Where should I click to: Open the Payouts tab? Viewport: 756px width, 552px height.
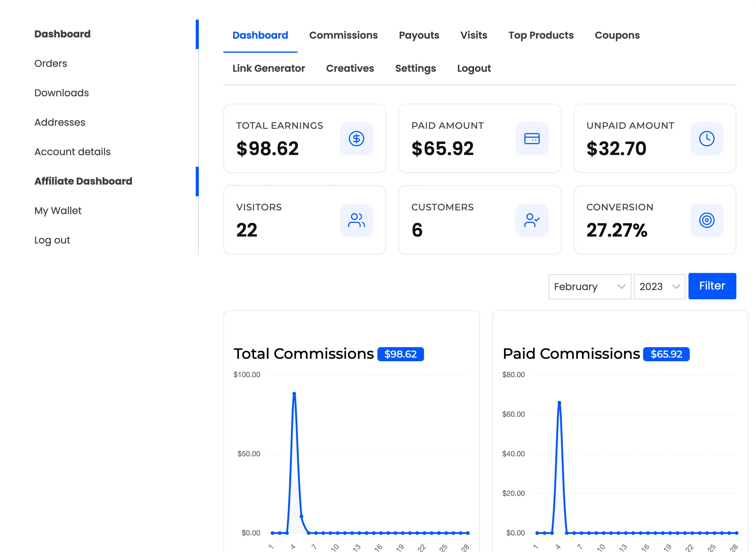click(x=419, y=35)
